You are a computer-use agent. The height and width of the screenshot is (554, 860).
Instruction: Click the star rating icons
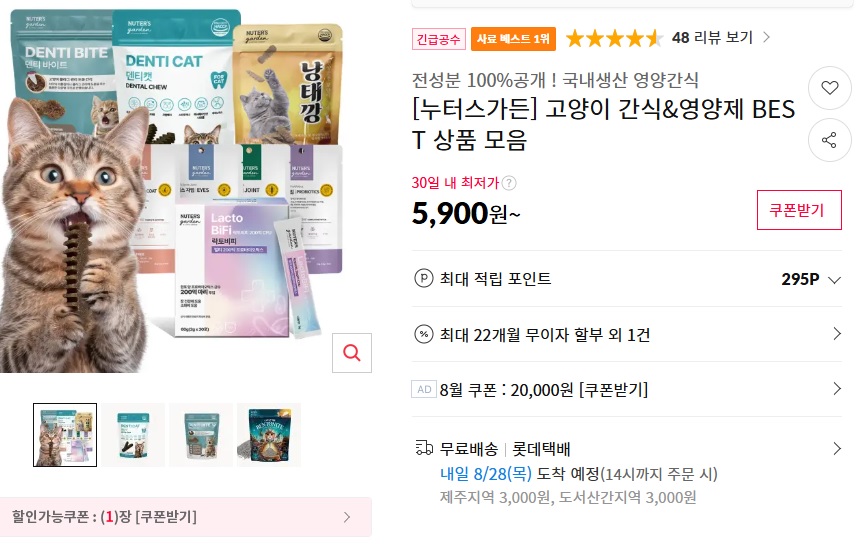click(614, 38)
